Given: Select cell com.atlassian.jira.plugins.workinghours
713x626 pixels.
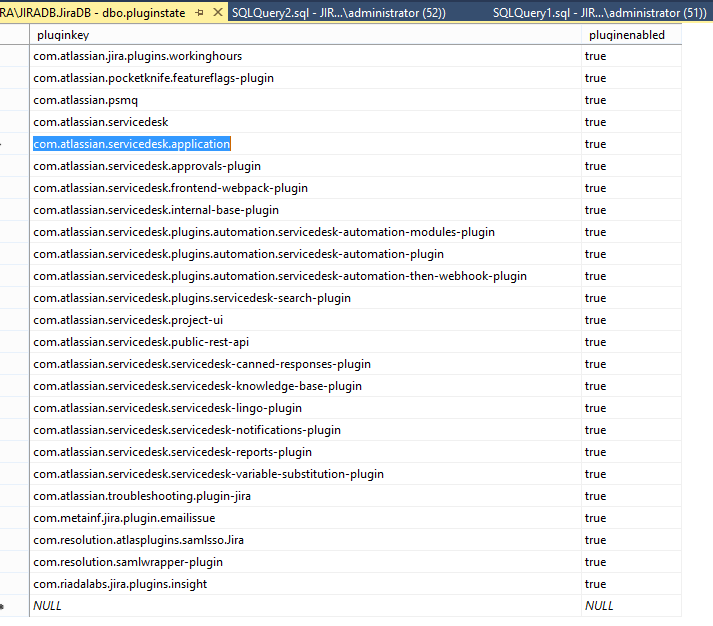Looking at the screenshot, I should pyautogui.click(x=306, y=56).
